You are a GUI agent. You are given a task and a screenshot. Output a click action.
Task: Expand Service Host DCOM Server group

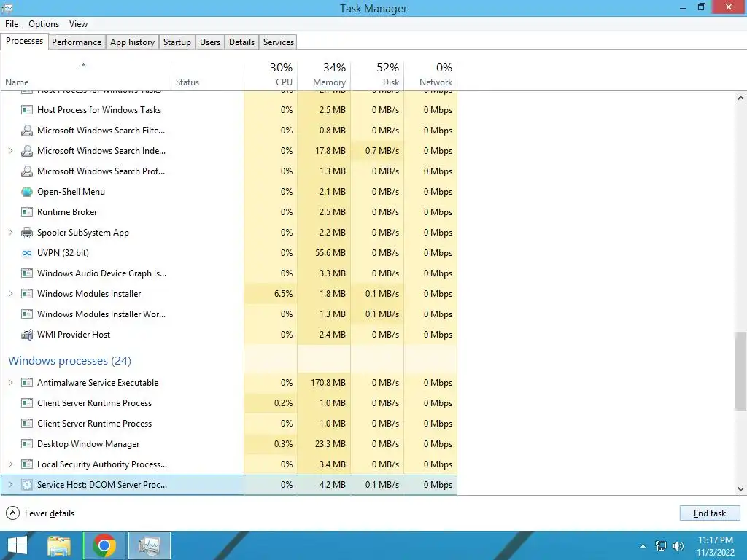click(10, 485)
